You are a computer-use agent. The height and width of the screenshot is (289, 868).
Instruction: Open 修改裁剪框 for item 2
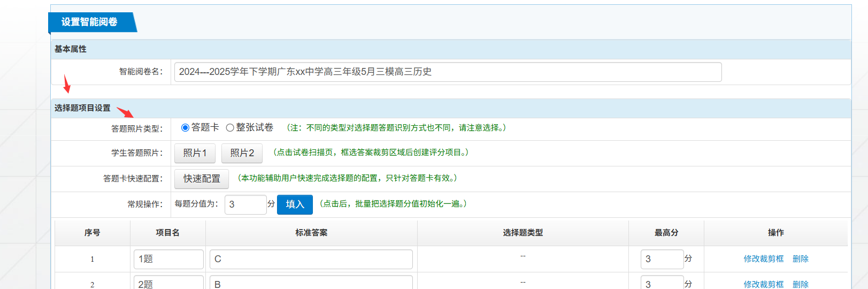tap(763, 284)
